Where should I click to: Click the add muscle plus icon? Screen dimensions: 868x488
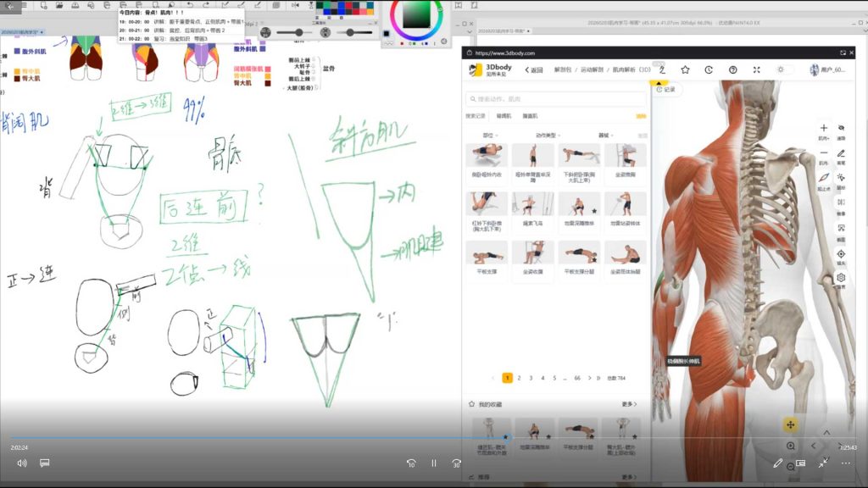824,129
